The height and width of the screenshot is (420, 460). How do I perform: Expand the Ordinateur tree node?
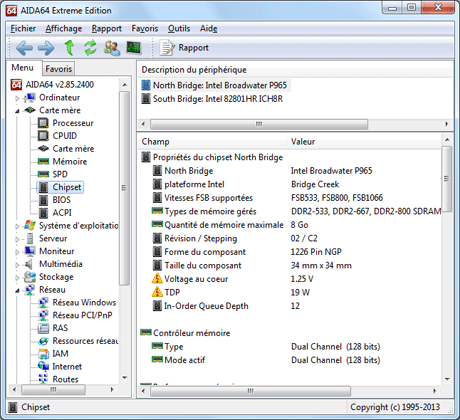[x=17, y=98]
